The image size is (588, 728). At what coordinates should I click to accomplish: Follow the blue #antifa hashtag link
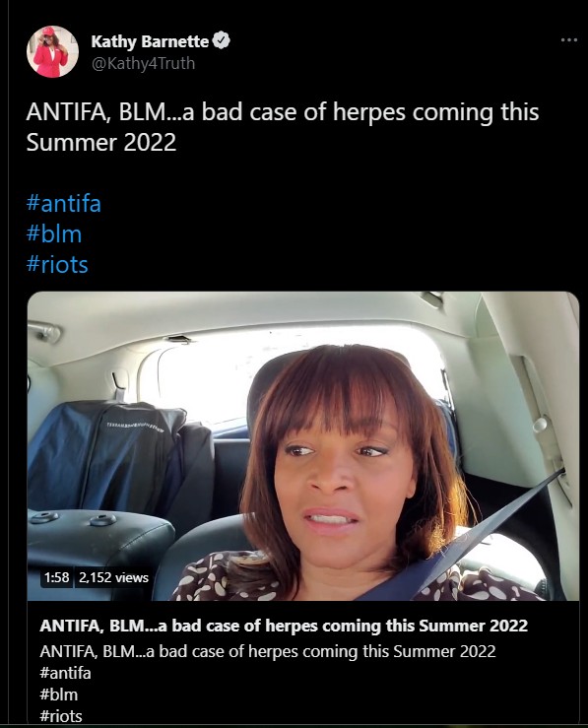pyautogui.click(x=64, y=204)
